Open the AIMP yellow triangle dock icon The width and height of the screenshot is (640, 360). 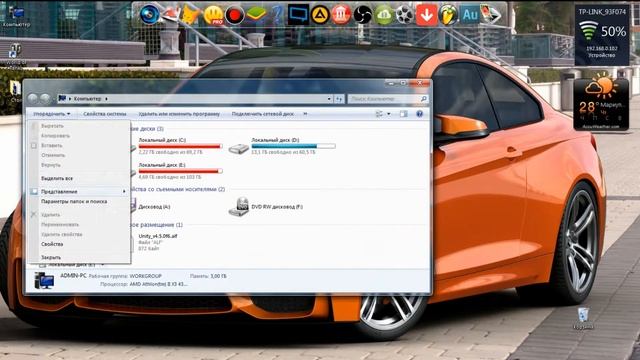(320, 15)
